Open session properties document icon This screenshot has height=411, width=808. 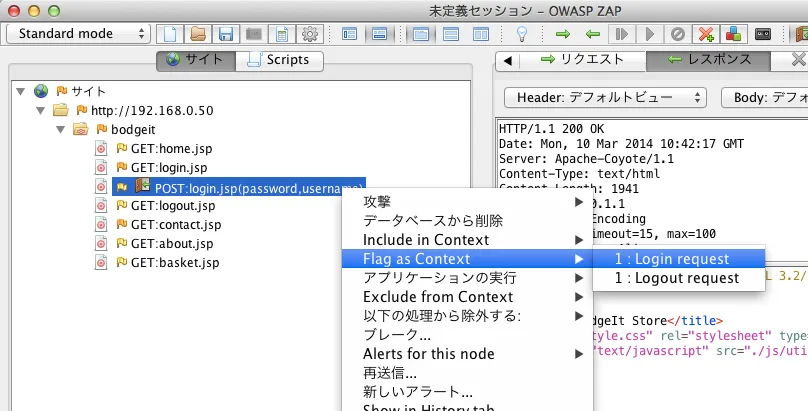(281, 34)
